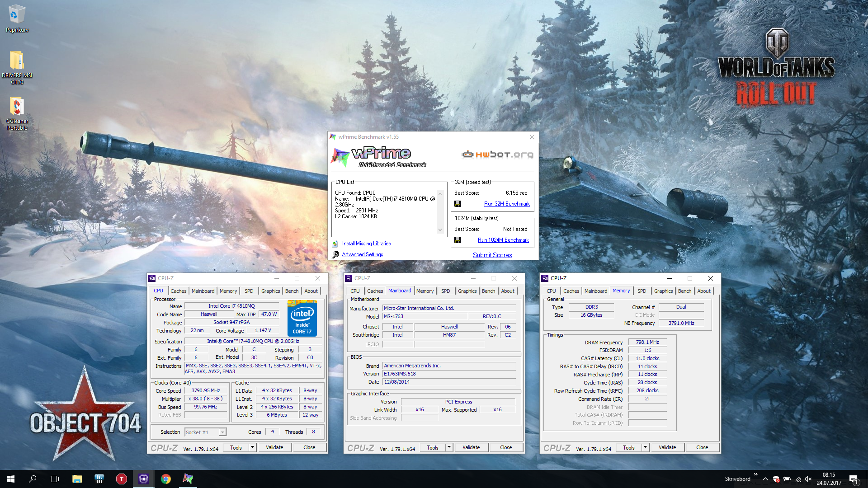Open the Papirkurv recycle bin desktop icon

tap(17, 18)
